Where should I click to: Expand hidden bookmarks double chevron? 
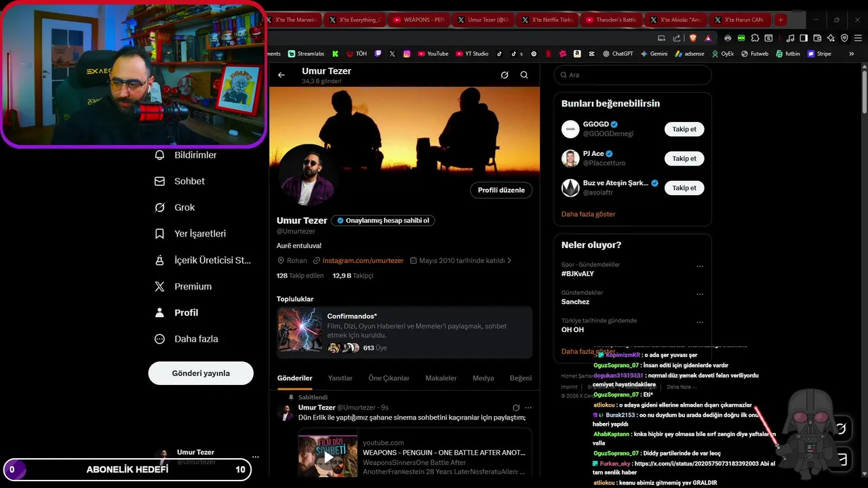[852, 54]
